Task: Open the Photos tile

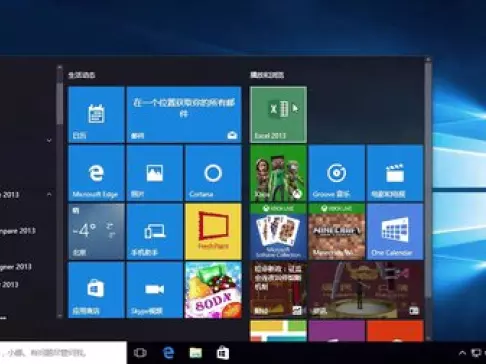Action: point(155,173)
